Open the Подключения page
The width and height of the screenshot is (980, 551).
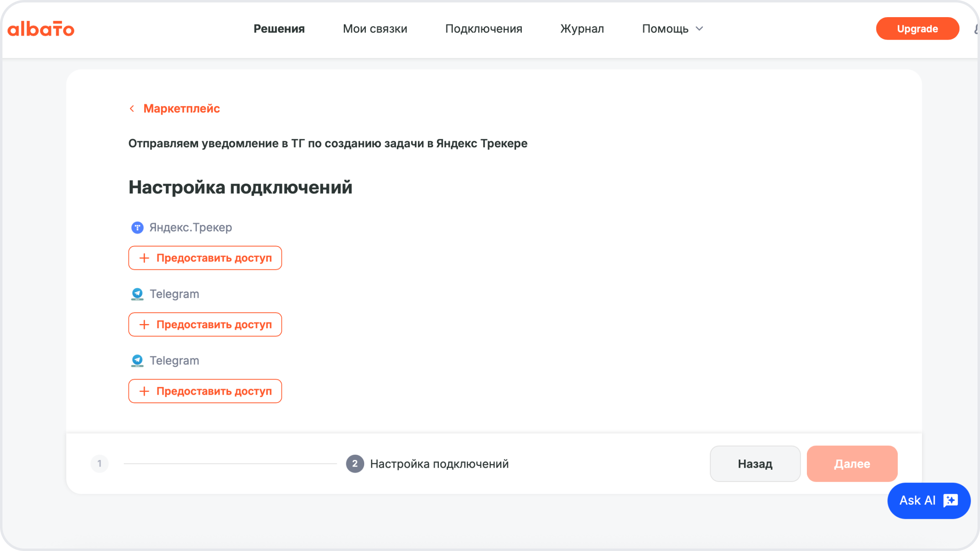[483, 29]
